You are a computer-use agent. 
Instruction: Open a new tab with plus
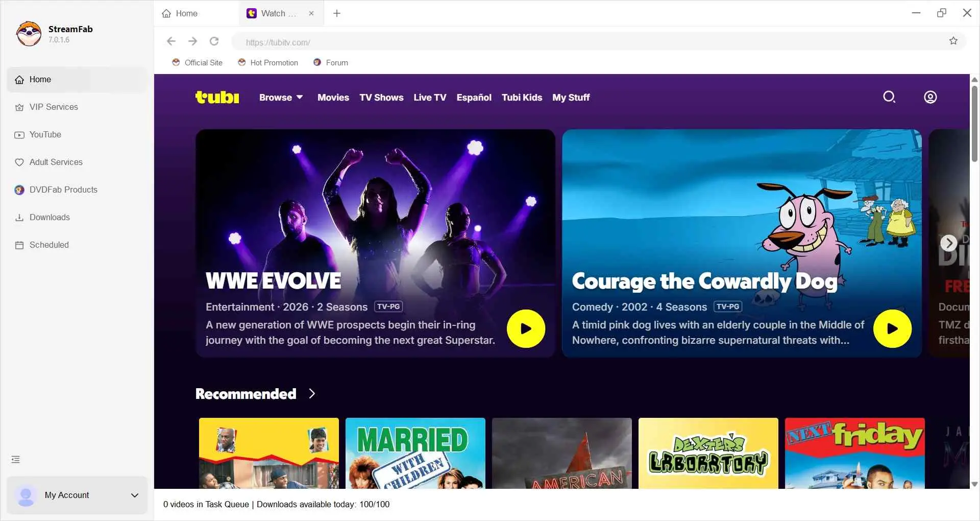(337, 14)
